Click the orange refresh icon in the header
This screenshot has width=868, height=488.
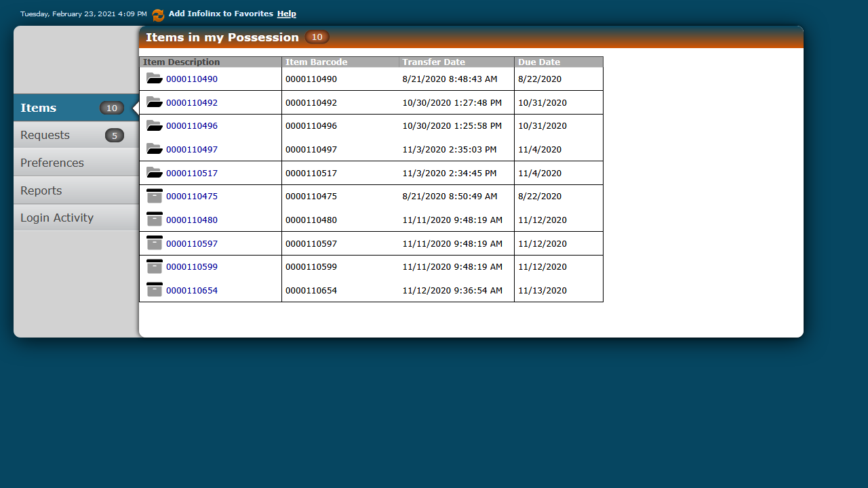[158, 15]
